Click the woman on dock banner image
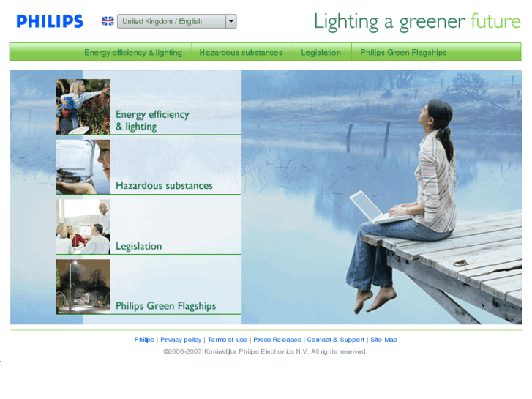532x399 pixels. (x=382, y=197)
